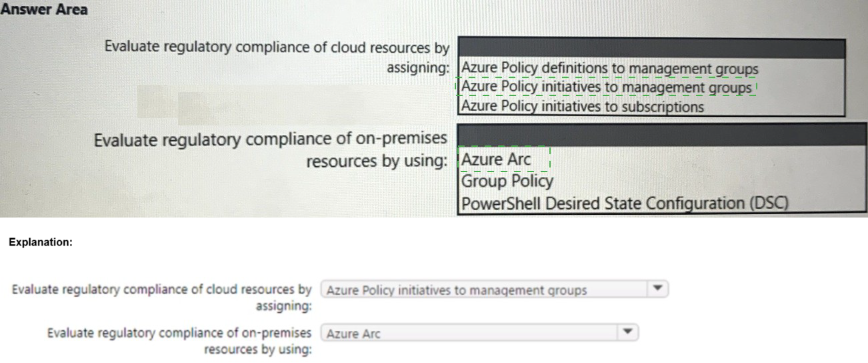
Task: Click the dark header of the cloud resources list
Action: click(x=651, y=49)
